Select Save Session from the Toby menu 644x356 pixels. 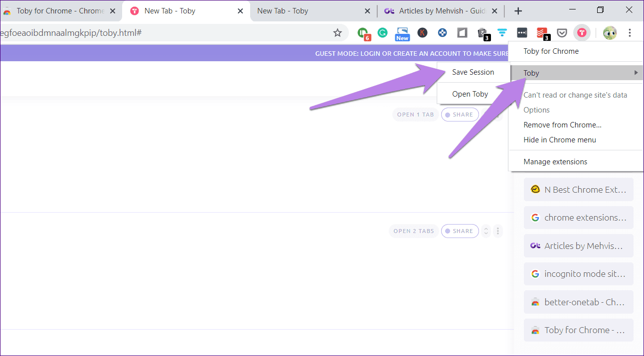tap(473, 72)
